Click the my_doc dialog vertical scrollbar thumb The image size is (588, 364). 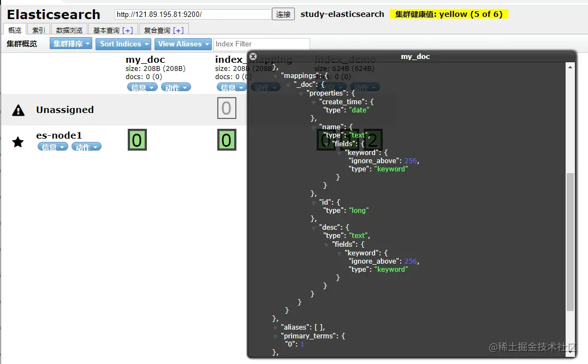(x=570, y=242)
